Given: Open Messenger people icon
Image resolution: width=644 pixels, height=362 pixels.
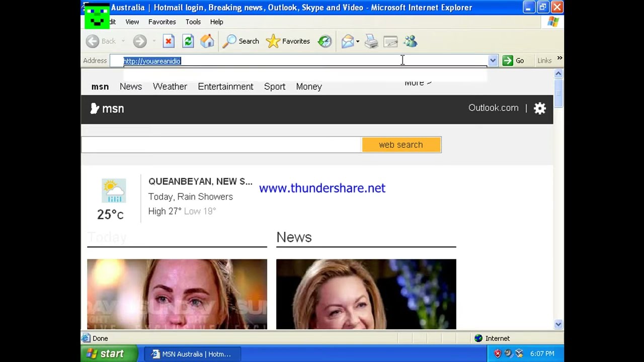Looking at the screenshot, I should point(411,41).
